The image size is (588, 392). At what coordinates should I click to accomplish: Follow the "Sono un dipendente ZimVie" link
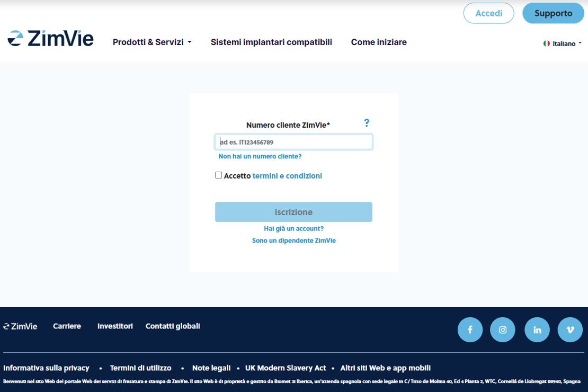294,240
